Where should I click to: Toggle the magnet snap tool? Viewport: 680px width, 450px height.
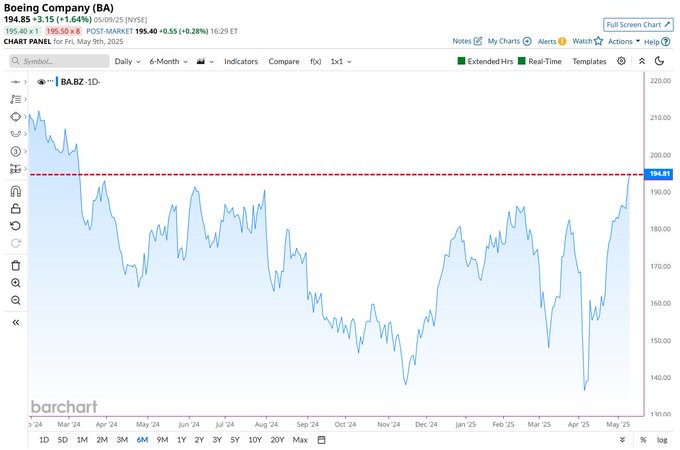point(16,191)
